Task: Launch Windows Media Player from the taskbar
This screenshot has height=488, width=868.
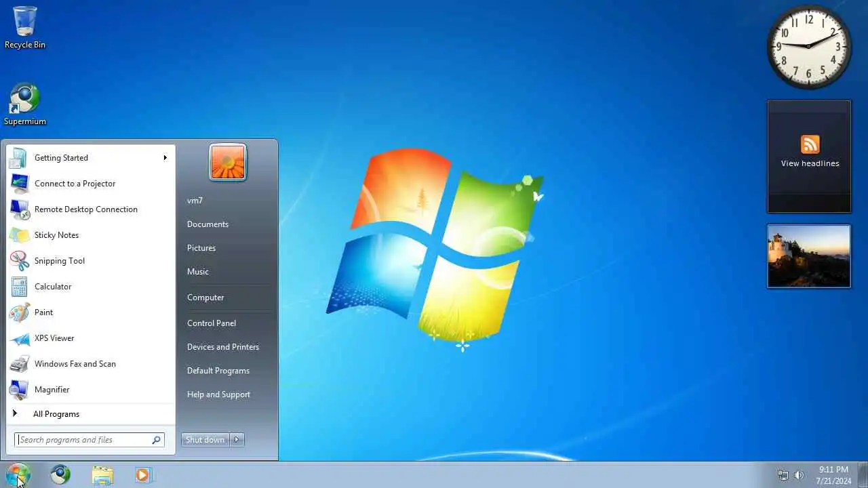Action: tap(143, 475)
